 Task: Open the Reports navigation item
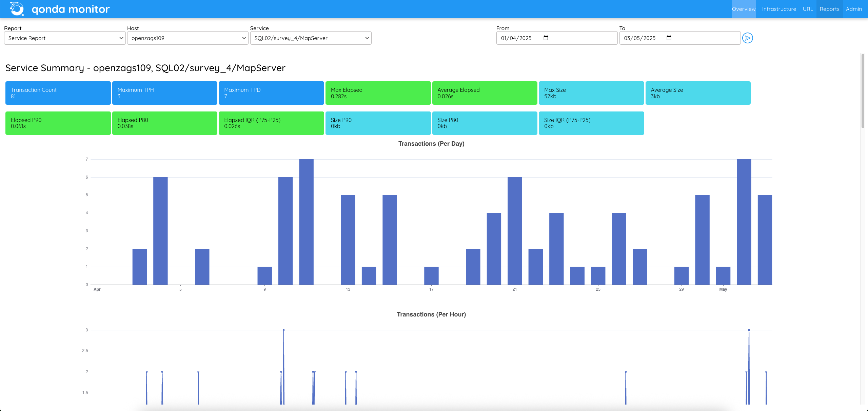(x=830, y=9)
